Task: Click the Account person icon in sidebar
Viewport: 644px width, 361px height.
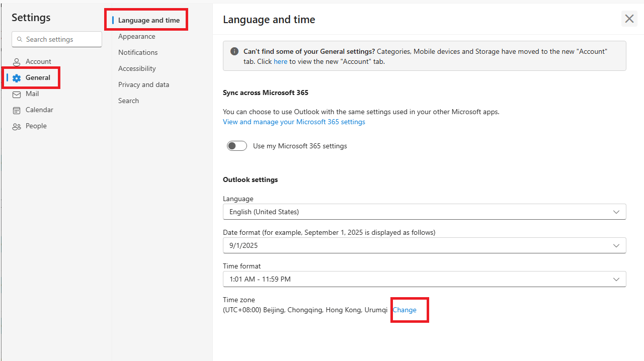Action: 17,61
